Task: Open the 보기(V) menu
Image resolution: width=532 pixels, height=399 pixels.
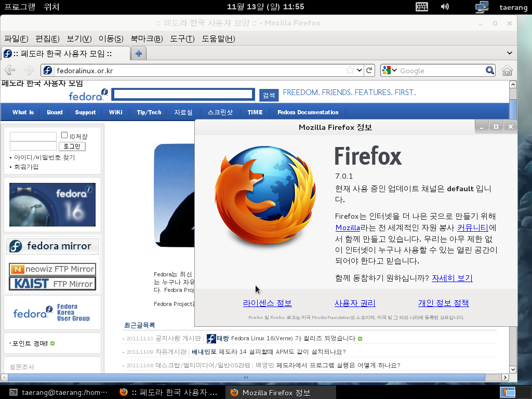Action: [79, 38]
